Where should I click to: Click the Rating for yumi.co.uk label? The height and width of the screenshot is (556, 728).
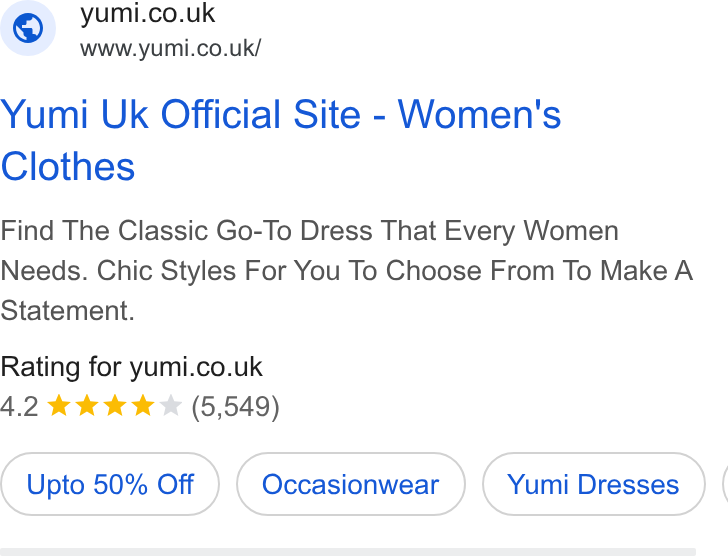coord(131,367)
